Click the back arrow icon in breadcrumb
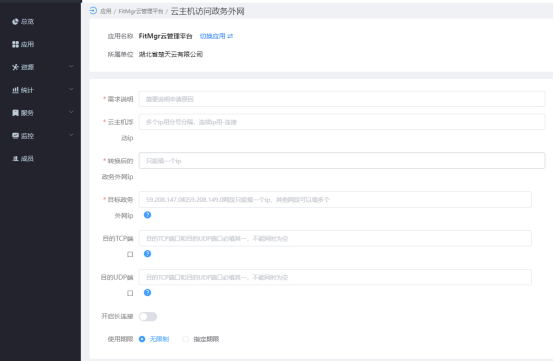Viewport: 554px width, 361px height. (x=93, y=11)
